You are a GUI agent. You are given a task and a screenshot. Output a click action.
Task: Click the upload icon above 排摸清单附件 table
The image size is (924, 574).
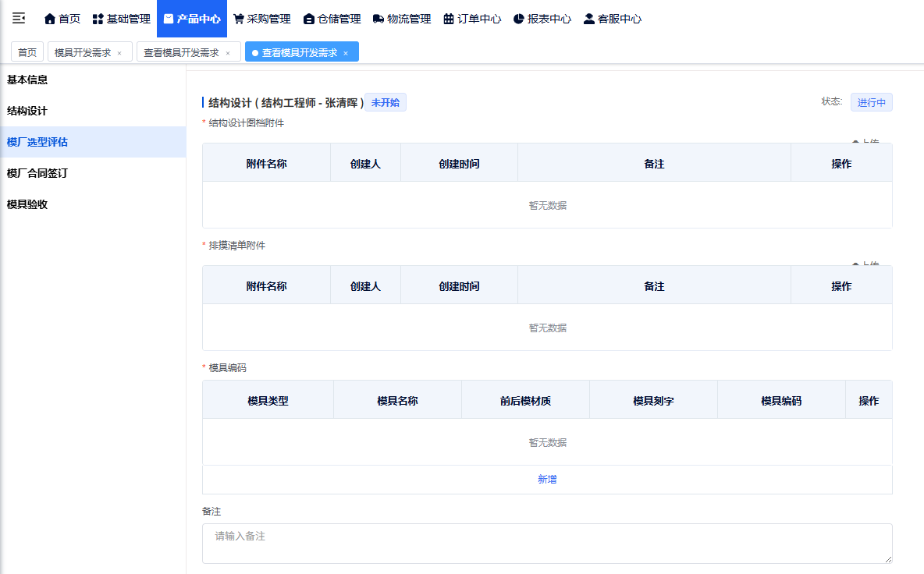point(856,263)
